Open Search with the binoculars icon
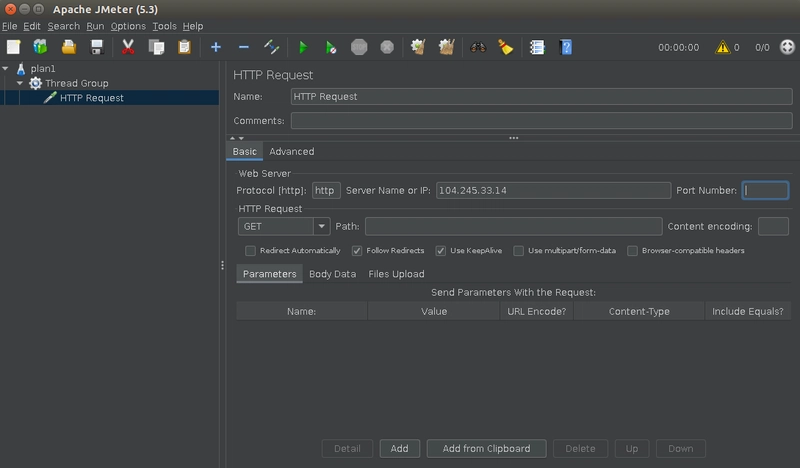Screen dimensions: 800x468 coord(478,47)
